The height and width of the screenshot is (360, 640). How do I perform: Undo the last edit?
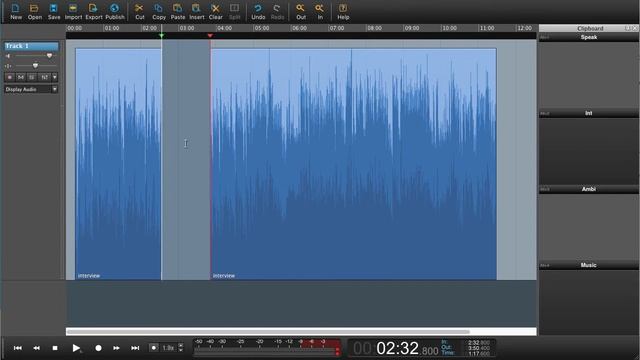click(258, 11)
